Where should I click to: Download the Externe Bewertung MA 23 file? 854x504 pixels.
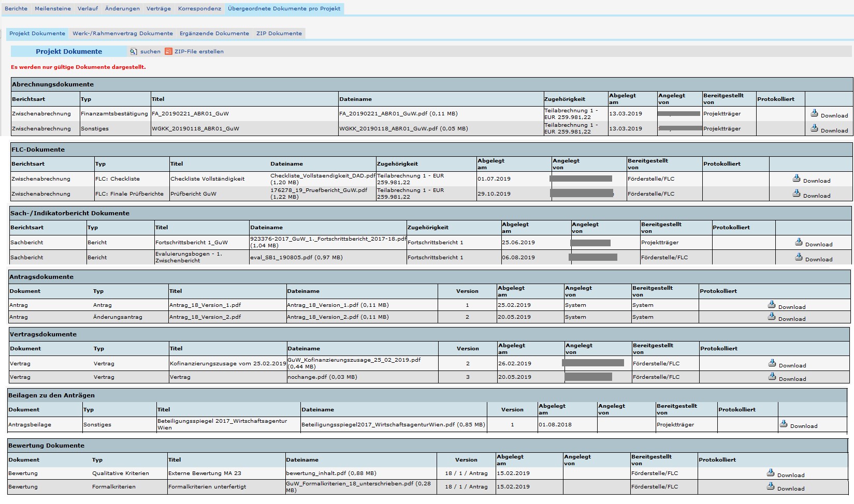pos(785,474)
